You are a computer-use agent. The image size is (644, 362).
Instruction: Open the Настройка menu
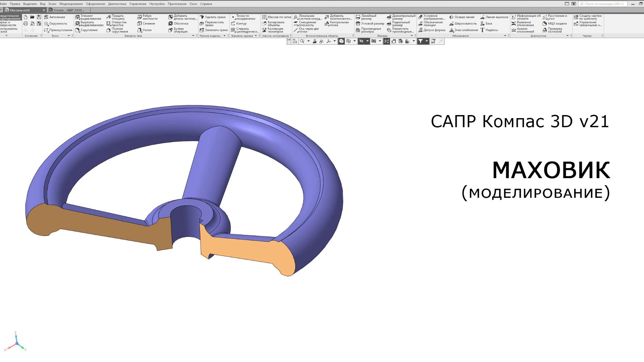coord(157,4)
